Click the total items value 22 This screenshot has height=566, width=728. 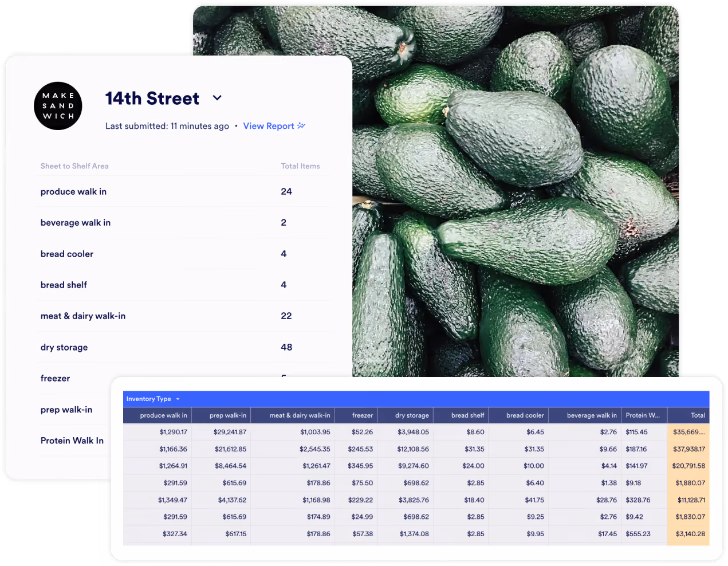(286, 316)
